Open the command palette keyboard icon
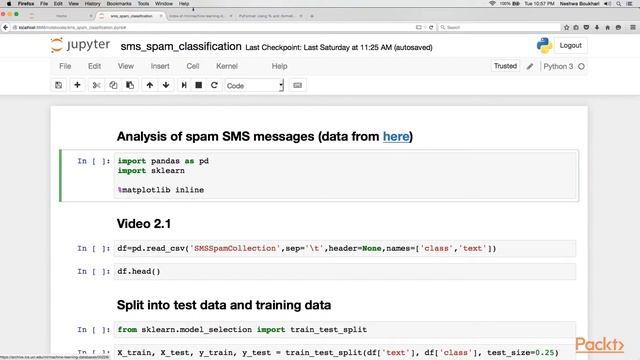 pos(298,85)
